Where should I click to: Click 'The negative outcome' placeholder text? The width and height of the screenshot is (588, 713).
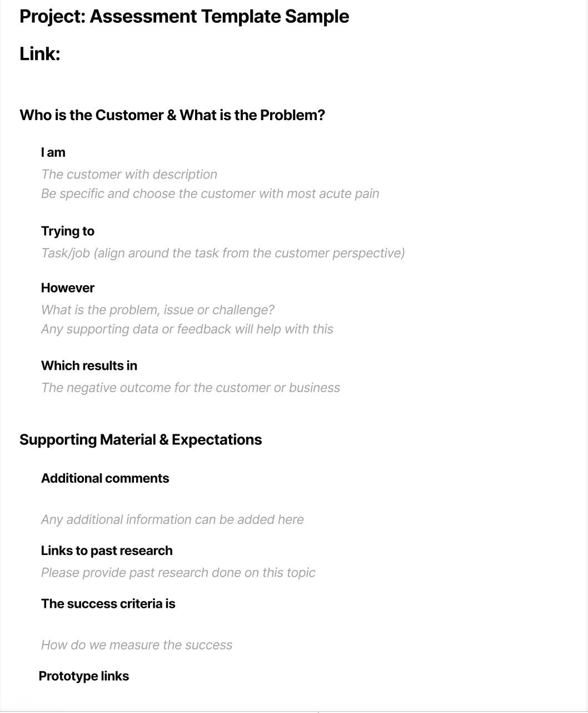191,388
